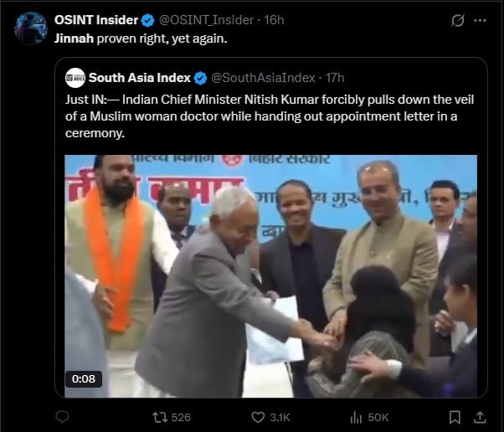Click South Asia Index avatar logo
The image size is (504, 432).
[75, 78]
